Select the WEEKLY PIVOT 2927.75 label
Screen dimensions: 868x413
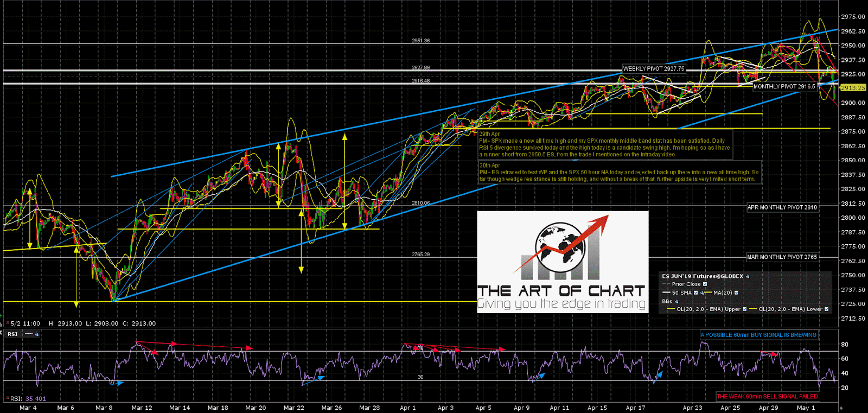pos(653,69)
